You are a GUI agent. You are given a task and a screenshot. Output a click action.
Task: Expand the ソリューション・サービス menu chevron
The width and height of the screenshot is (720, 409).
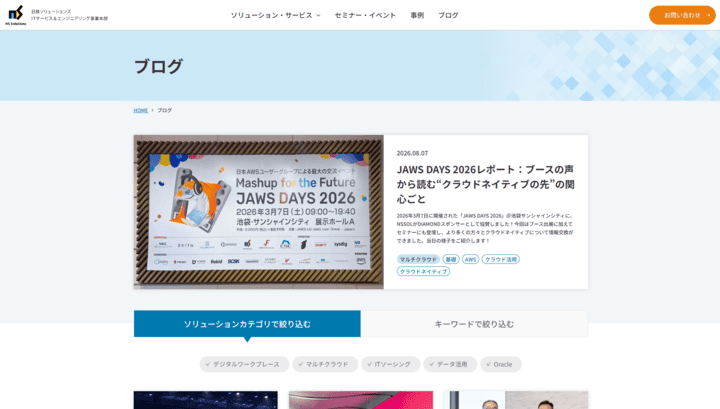pyautogui.click(x=318, y=16)
